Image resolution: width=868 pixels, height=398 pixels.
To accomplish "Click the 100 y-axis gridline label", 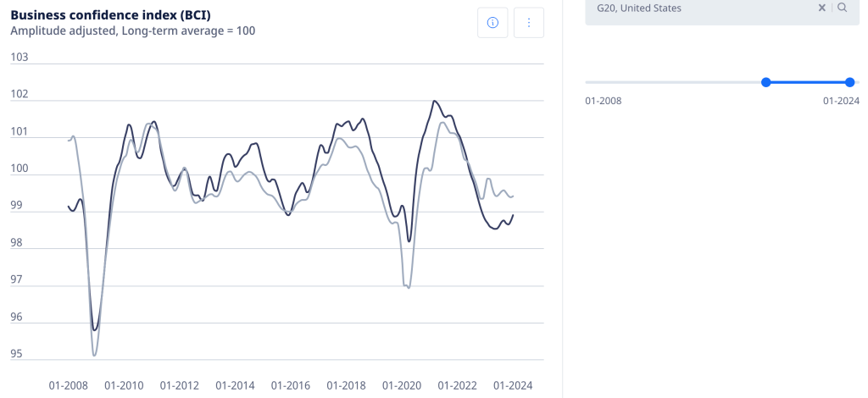I will [x=19, y=169].
